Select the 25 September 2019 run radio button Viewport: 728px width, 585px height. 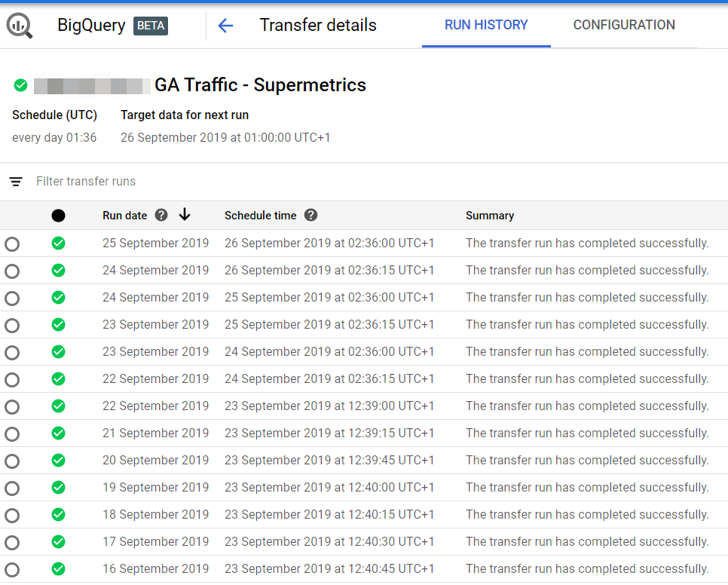click(12, 244)
